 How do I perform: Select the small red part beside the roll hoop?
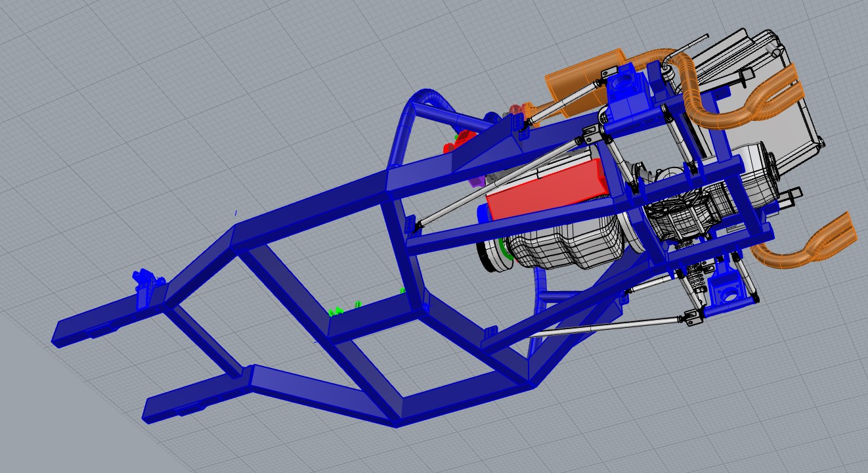pos(460,142)
